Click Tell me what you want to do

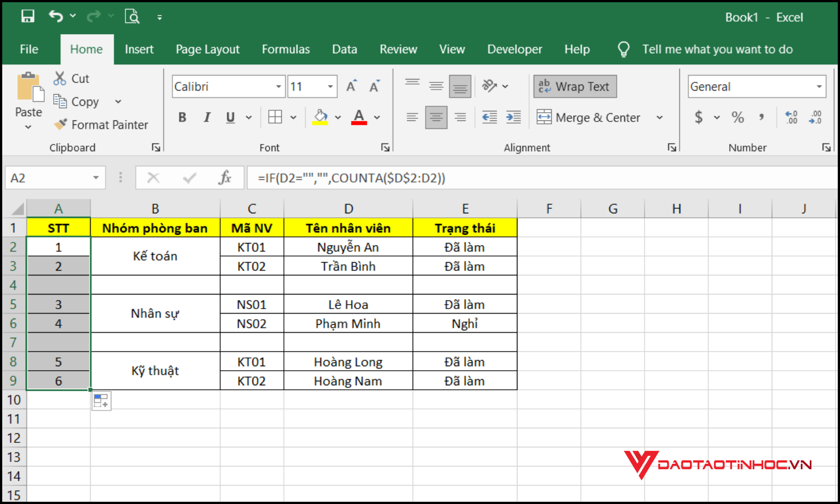pos(717,49)
